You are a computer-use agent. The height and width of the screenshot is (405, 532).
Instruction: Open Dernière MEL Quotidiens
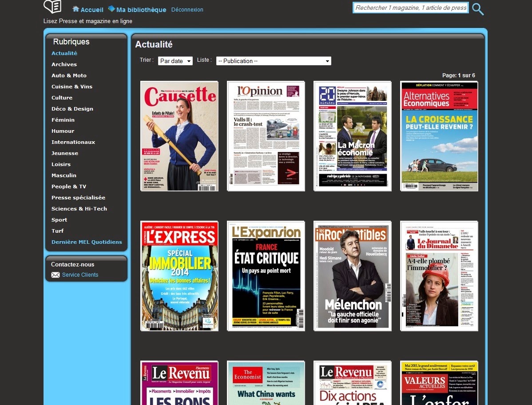pos(87,242)
